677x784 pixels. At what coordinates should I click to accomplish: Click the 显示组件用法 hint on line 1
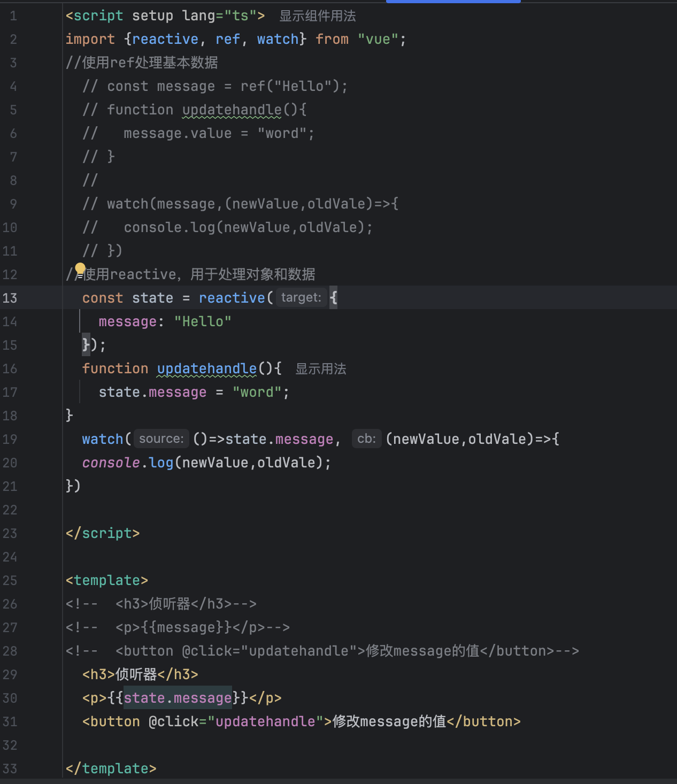coord(317,16)
